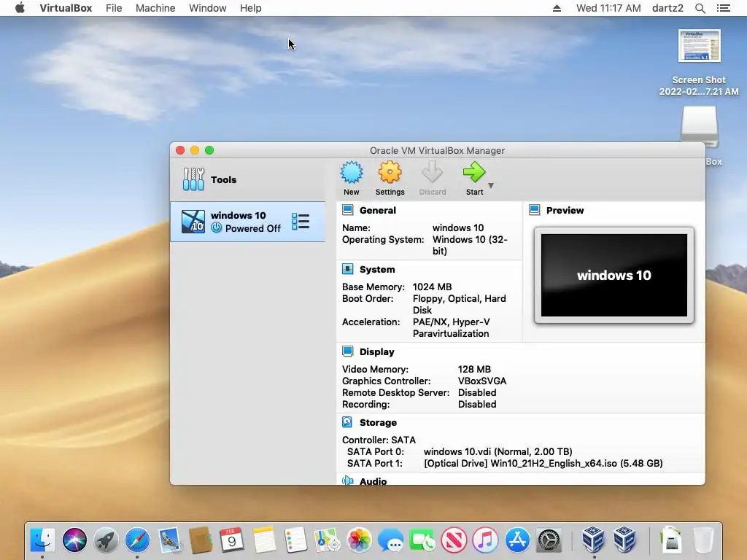Click the 128 MB video memory value
The image size is (747, 560).
click(474, 369)
